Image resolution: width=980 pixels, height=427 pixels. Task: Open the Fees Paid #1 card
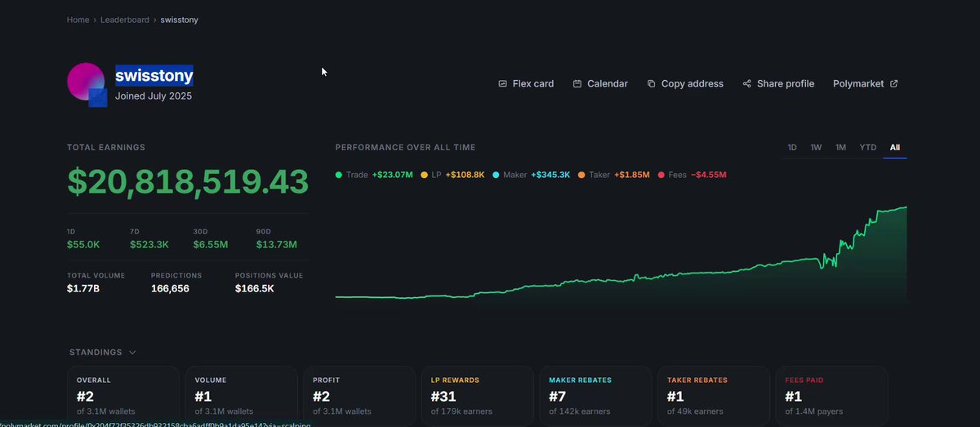831,396
